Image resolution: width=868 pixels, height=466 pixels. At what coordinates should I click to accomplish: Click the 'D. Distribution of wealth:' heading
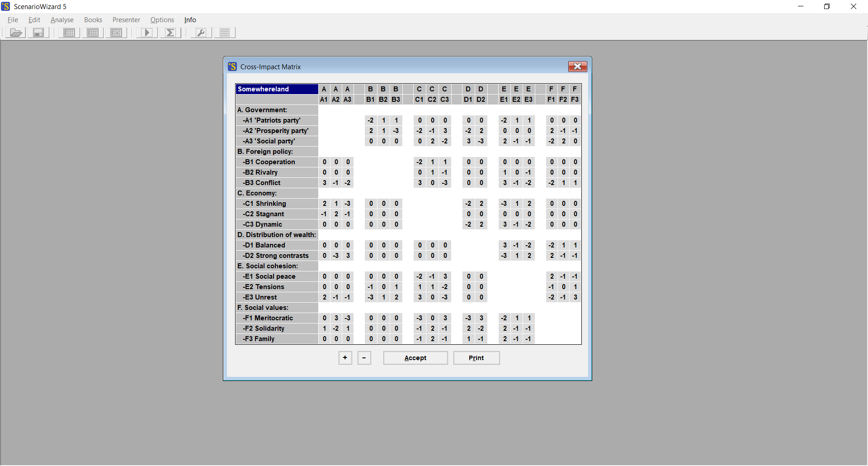pyautogui.click(x=277, y=235)
